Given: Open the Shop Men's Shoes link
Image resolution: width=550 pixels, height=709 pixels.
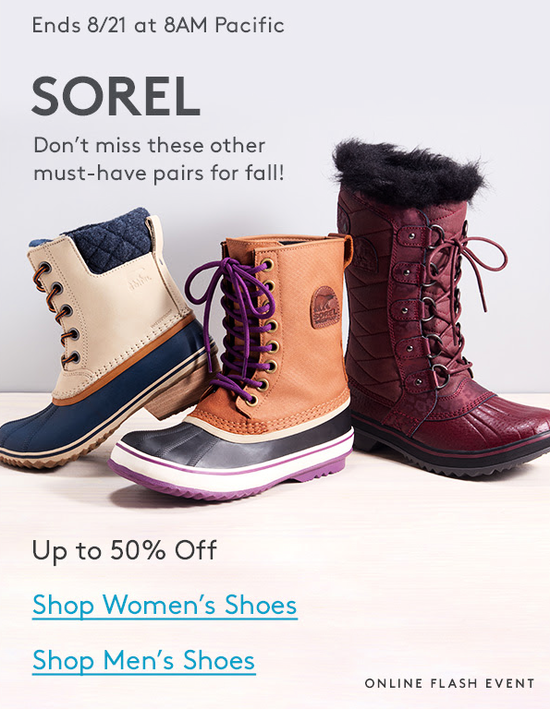Looking at the screenshot, I should [144, 660].
